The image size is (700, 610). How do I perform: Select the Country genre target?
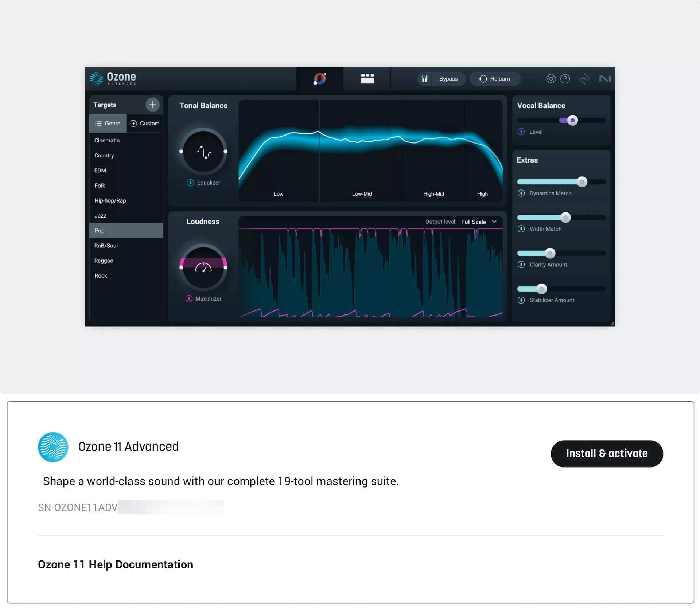(x=126, y=155)
